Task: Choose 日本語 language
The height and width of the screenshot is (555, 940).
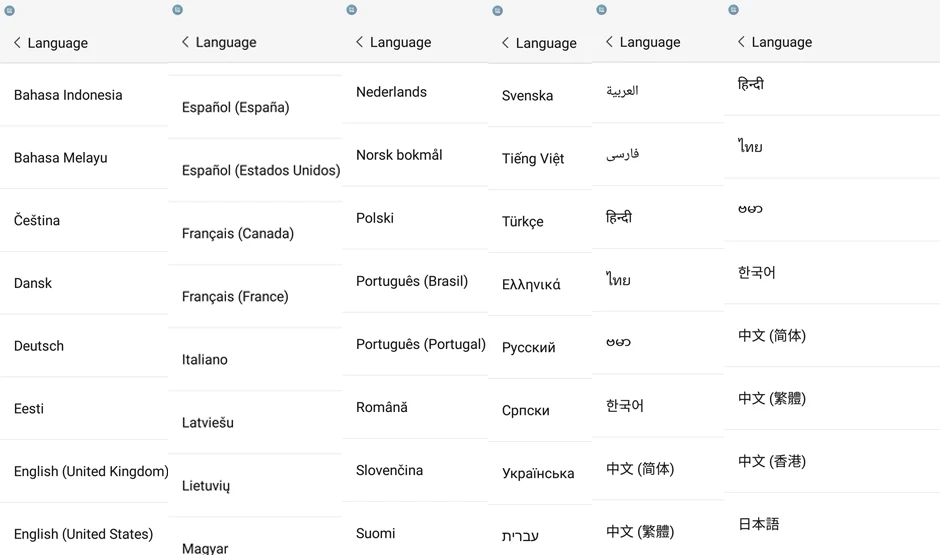Action: click(x=832, y=524)
